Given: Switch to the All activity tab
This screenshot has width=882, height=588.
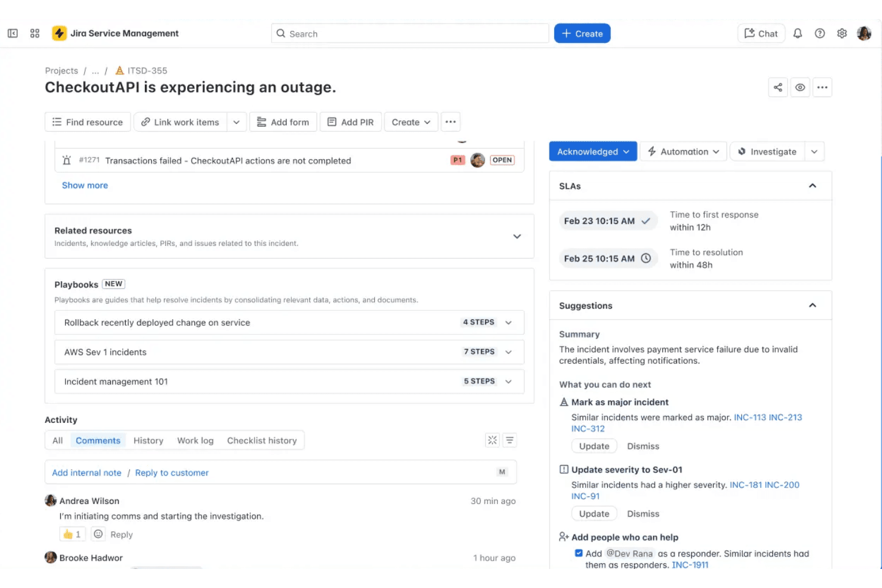Looking at the screenshot, I should [x=57, y=441].
